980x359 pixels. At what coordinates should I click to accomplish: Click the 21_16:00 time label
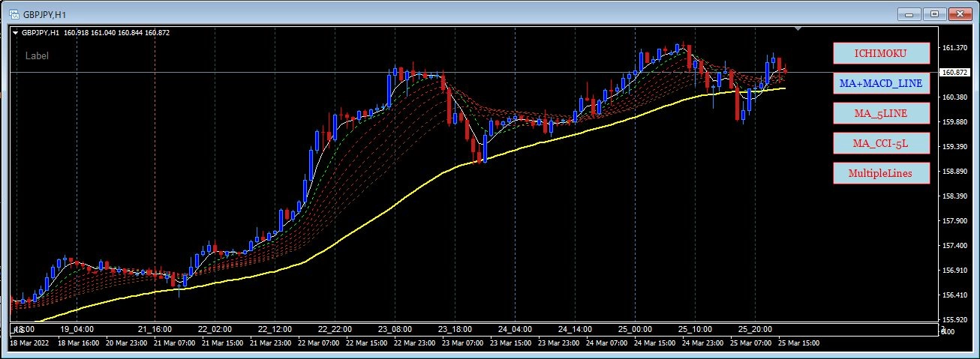155,329
